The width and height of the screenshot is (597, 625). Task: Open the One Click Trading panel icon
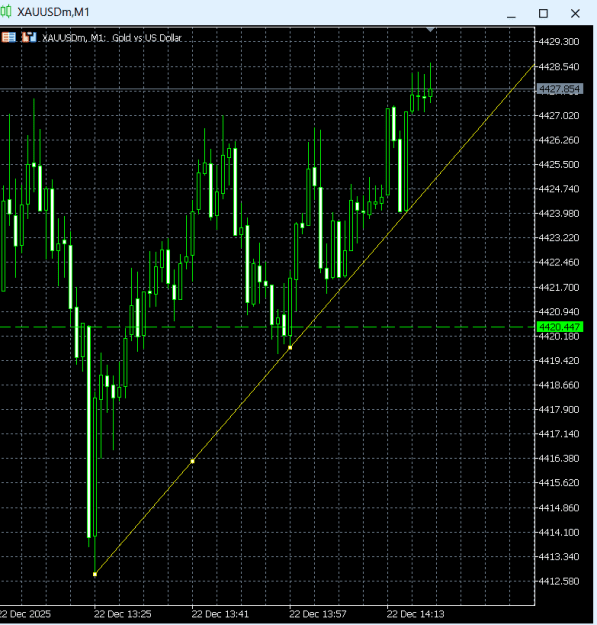[x=9, y=37]
